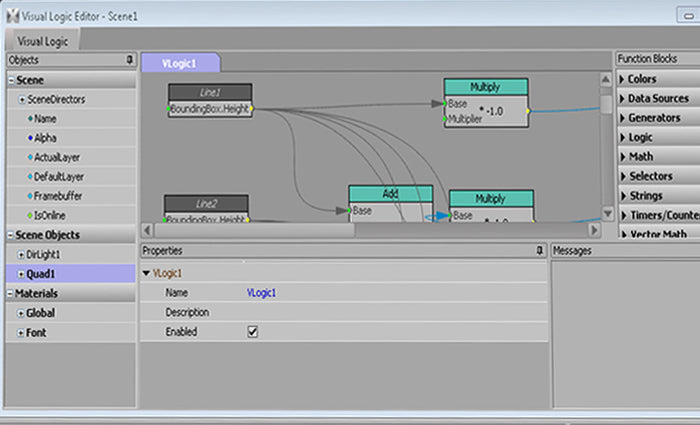Collapse the VLogic1 properties section
700x425 pixels.
click(x=146, y=273)
